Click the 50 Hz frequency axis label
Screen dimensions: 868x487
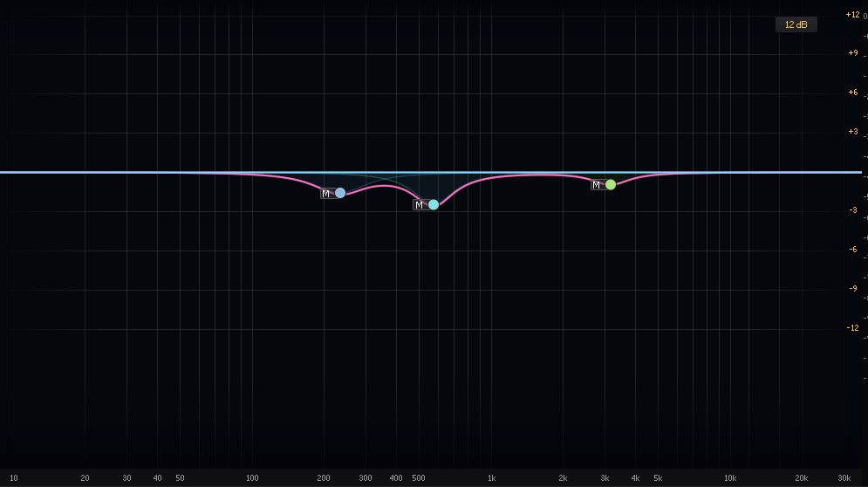[180, 478]
